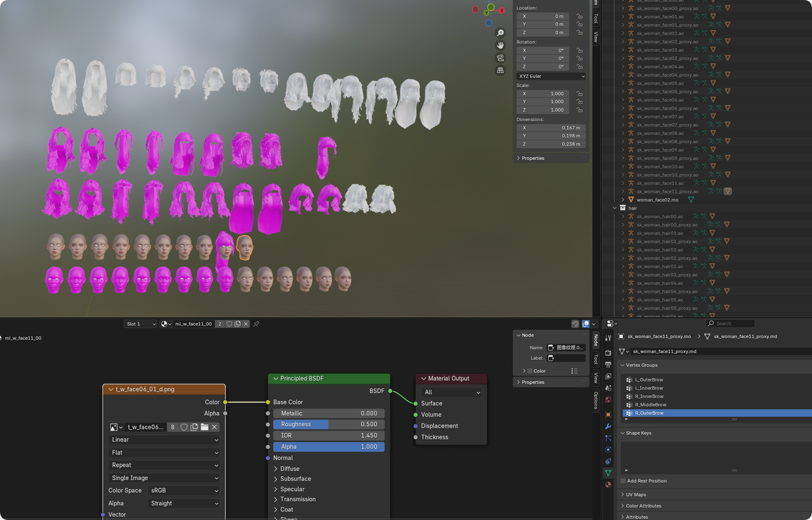This screenshot has width=812, height=520.
Task: Open the Physics properties tab icon
Action: coord(608,450)
